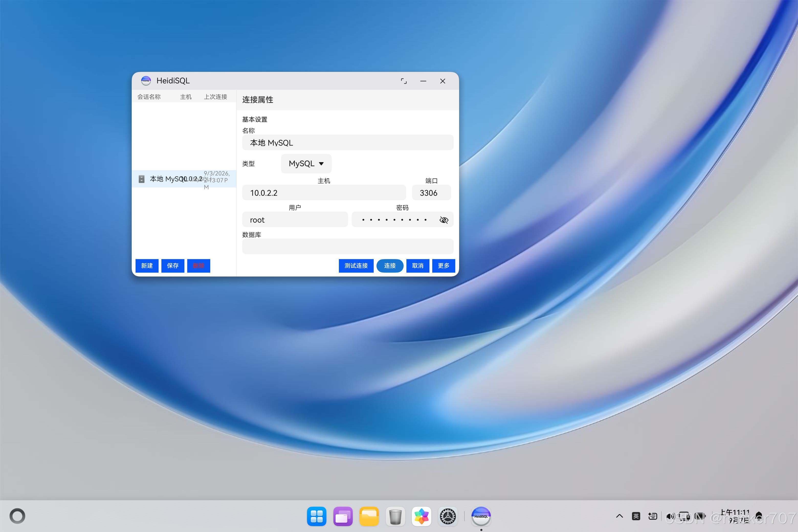The height and width of the screenshot is (532, 798).
Task: Click the 端口 field showing 3306
Action: point(431,193)
